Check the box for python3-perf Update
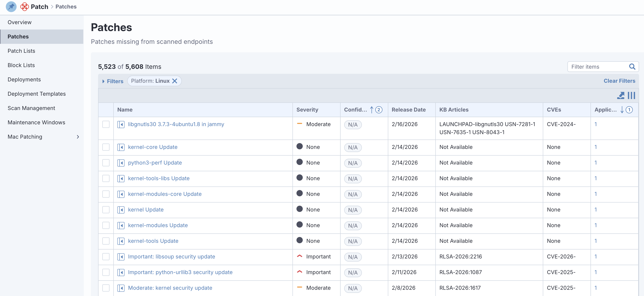 point(106,163)
